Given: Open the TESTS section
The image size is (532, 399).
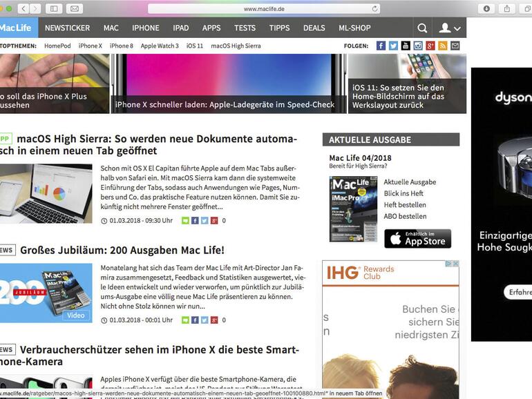Looking at the screenshot, I should (245, 28).
